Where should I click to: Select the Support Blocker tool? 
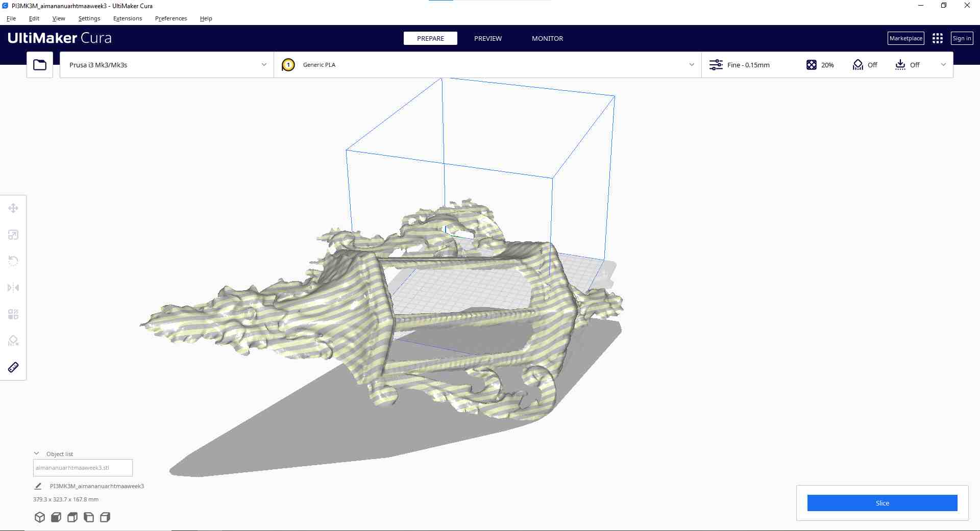coord(13,341)
